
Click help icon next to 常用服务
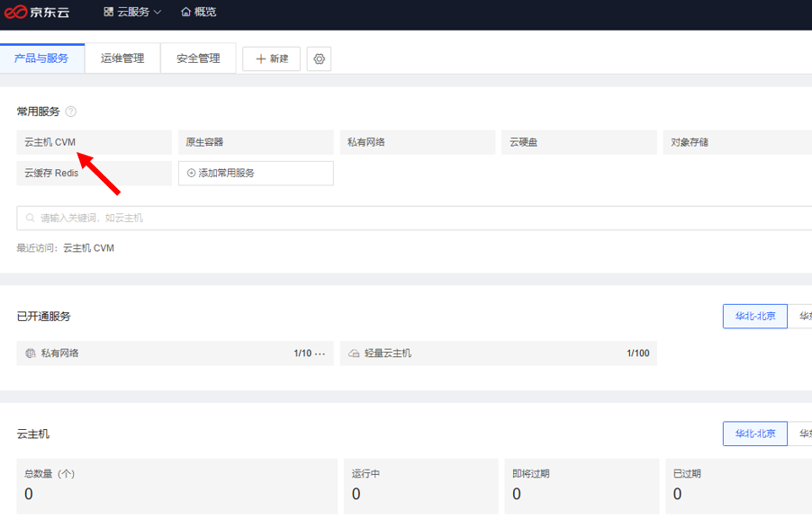point(71,112)
